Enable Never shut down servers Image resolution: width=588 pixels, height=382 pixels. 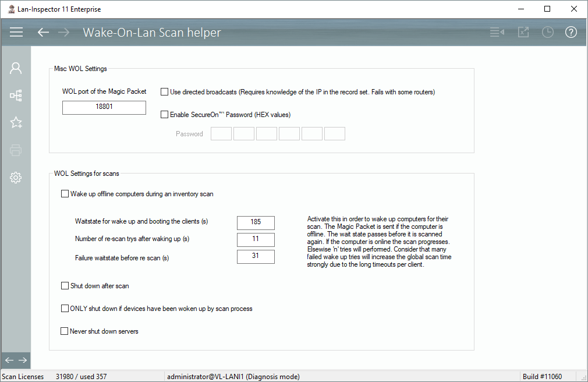(65, 331)
